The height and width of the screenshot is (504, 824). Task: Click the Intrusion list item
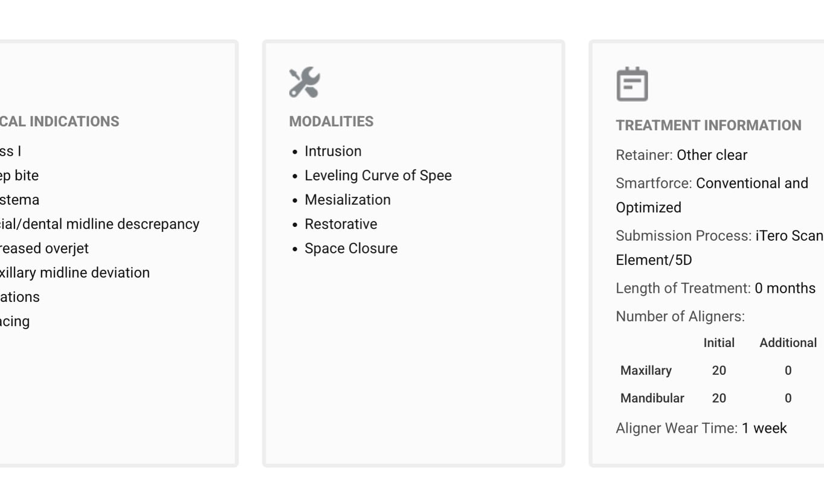[333, 151]
